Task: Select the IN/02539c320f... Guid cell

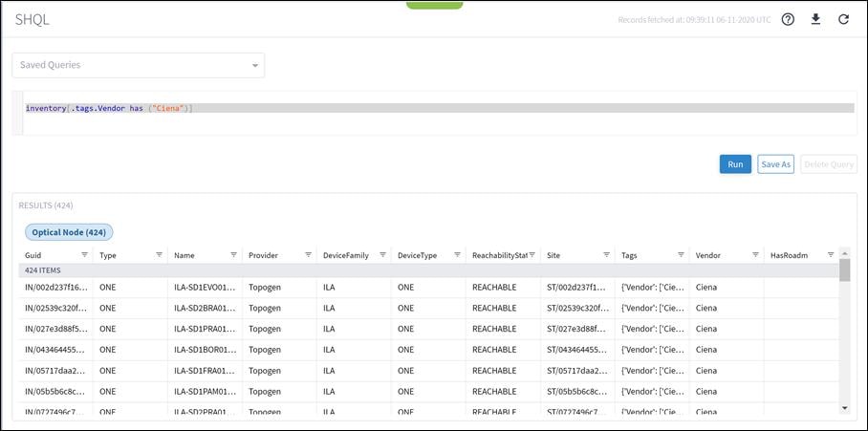Action: coord(55,308)
